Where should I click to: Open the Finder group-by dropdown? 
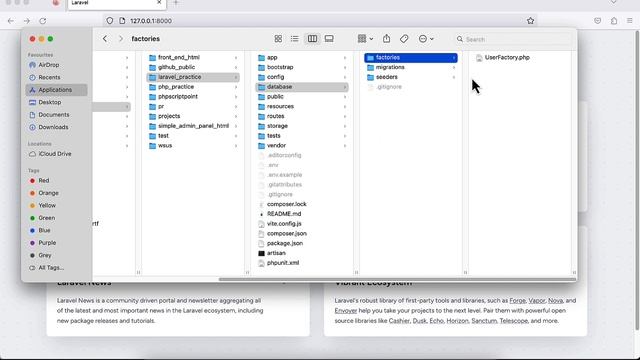(365, 39)
